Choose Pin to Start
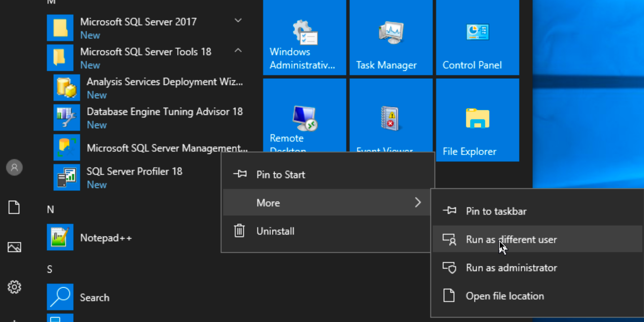The height and width of the screenshot is (322, 644). tap(328, 174)
